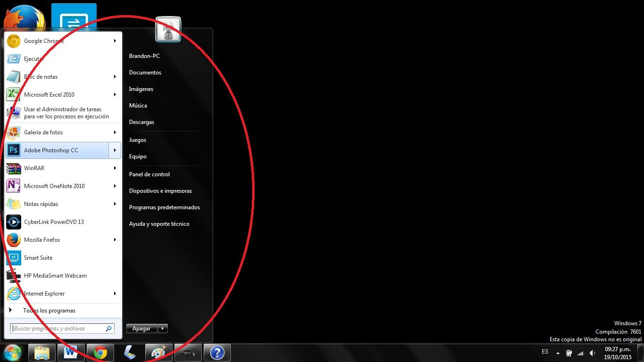Viewport: 644px width, 362px height.
Task: Open Google Chrome from Start menu list
Action: (63, 41)
